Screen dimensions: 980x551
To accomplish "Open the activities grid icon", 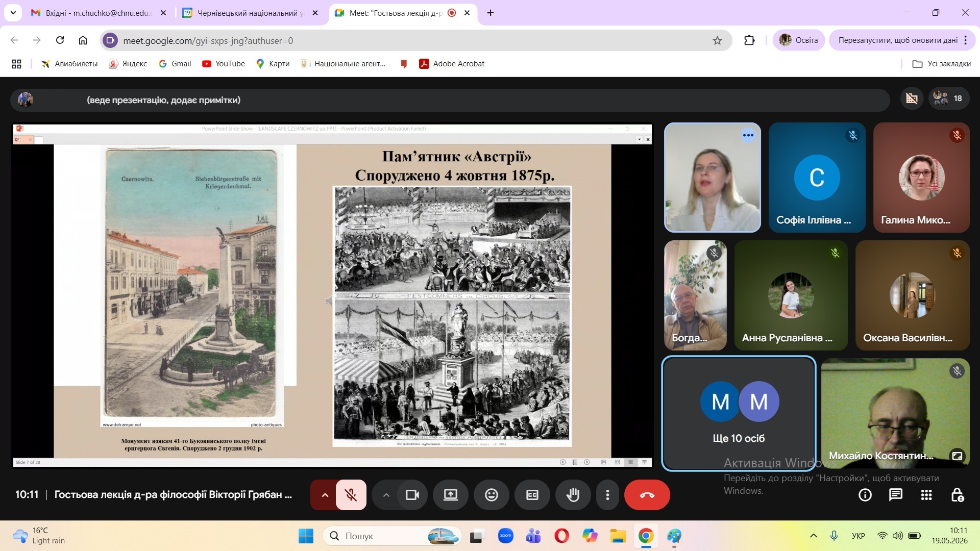I will click(x=926, y=495).
